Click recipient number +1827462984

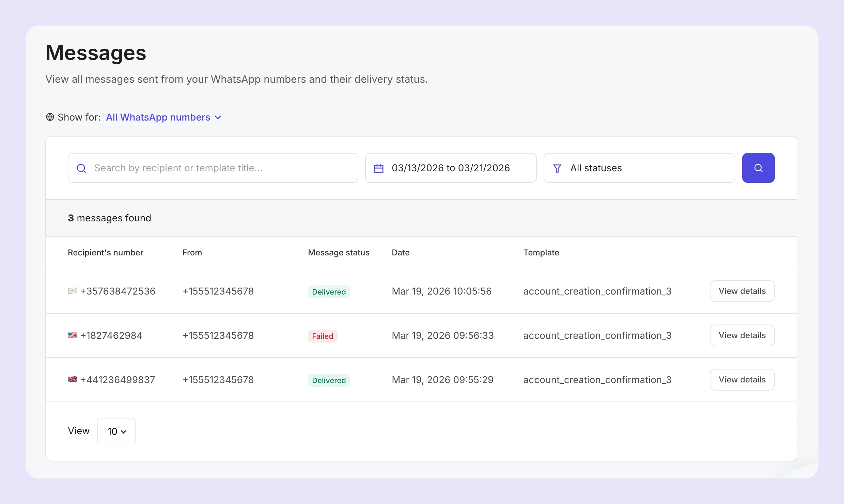point(111,335)
